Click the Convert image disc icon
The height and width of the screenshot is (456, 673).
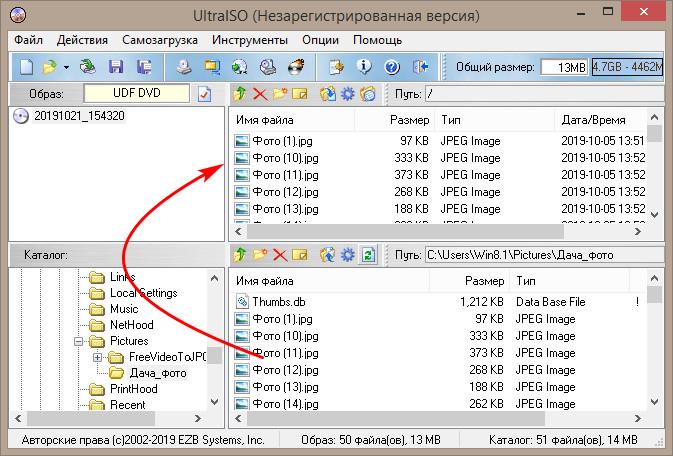pos(239,67)
